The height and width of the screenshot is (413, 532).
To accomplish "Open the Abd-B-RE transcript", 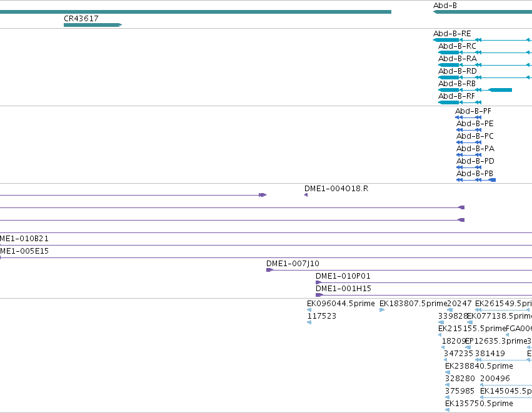I will coord(483,40).
